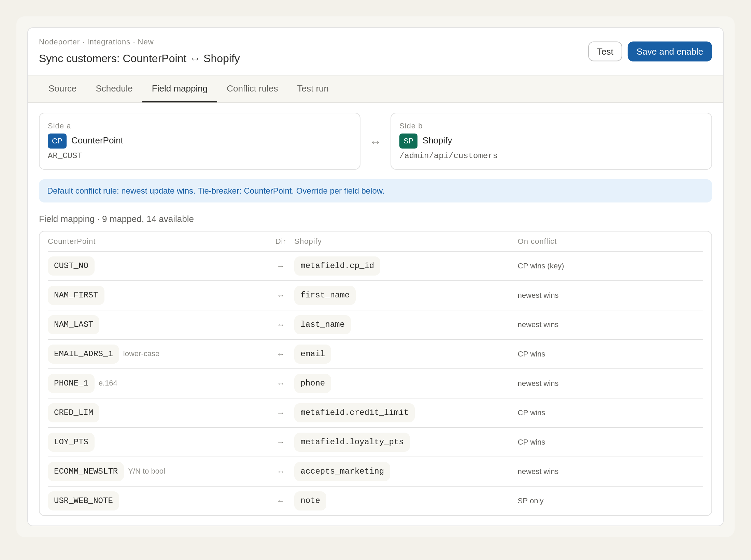
Task: Click the Nodeporter breadcrumb text
Action: [59, 42]
